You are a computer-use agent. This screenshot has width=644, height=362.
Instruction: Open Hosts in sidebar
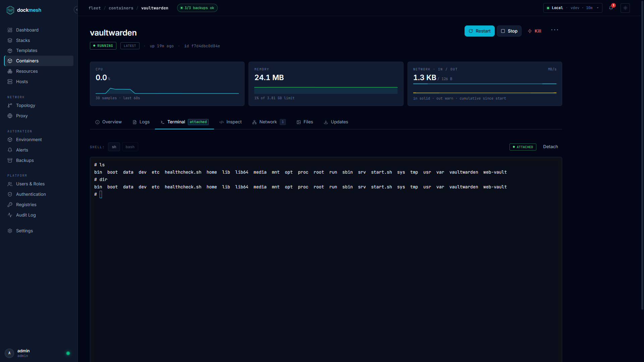pos(39,81)
